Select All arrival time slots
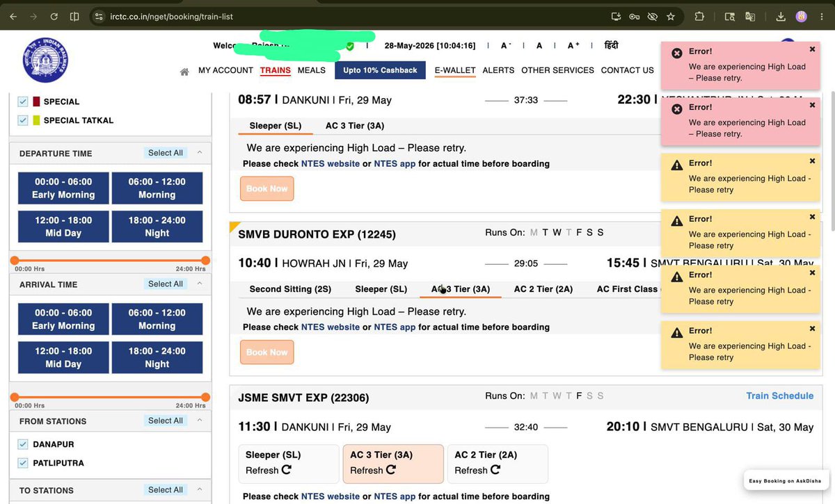The height and width of the screenshot is (504, 835). [166, 284]
